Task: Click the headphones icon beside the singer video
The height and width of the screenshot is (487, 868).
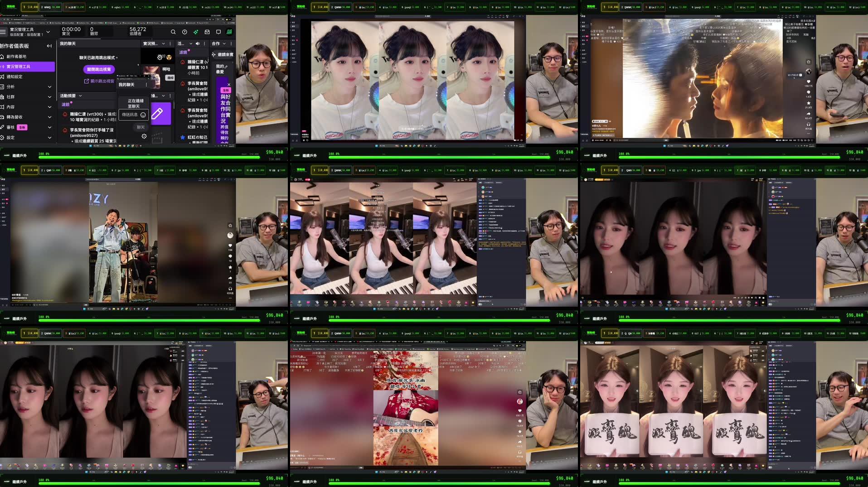Action: (x=230, y=289)
